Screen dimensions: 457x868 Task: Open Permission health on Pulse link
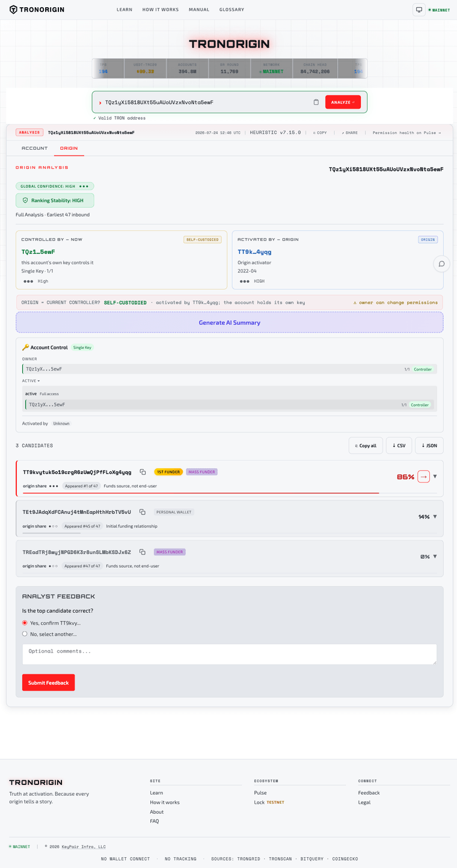[406, 132]
